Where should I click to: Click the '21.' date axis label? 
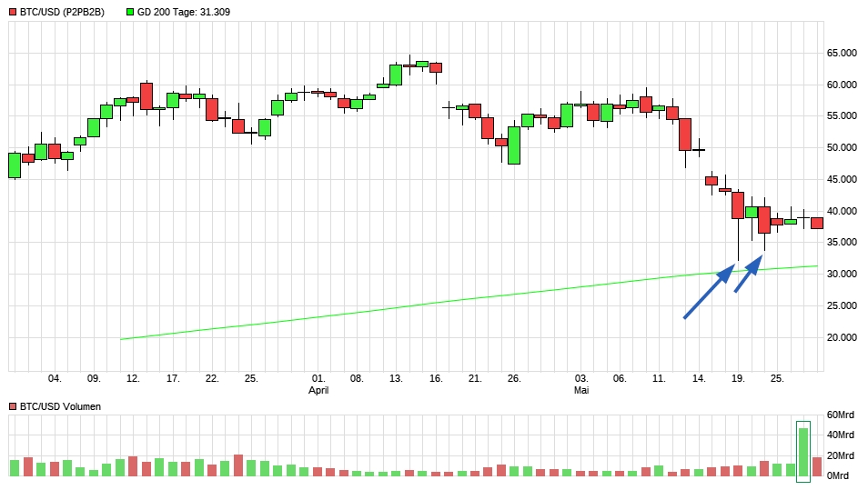475,379
